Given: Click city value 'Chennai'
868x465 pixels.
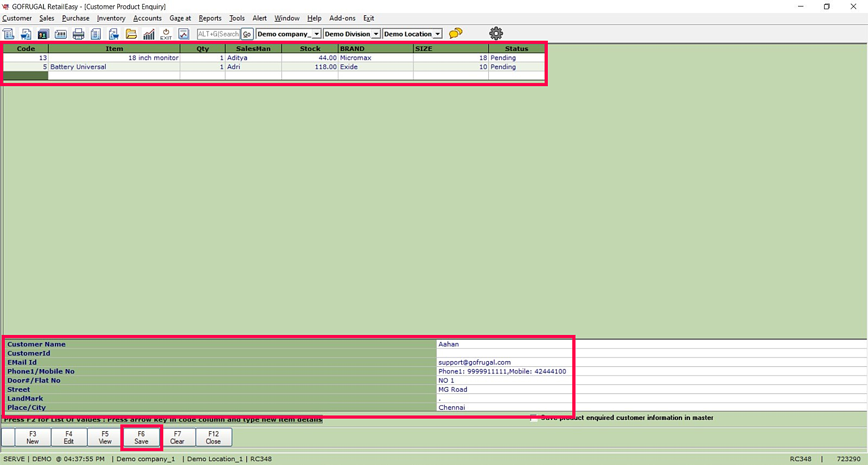Looking at the screenshot, I should click(x=452, y=407).
